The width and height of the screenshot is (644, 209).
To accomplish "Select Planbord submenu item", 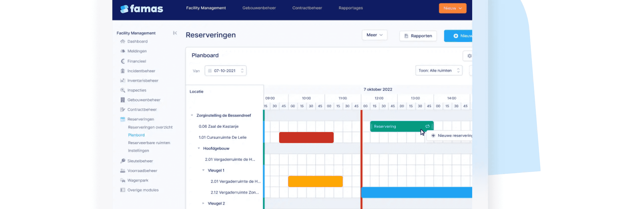I will point(136,135).
